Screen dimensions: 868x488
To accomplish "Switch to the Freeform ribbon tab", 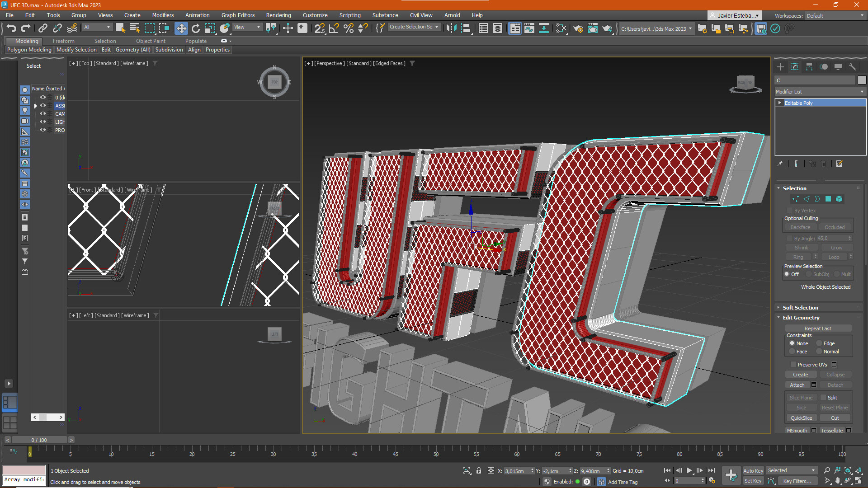I will (x=63, y=41).
